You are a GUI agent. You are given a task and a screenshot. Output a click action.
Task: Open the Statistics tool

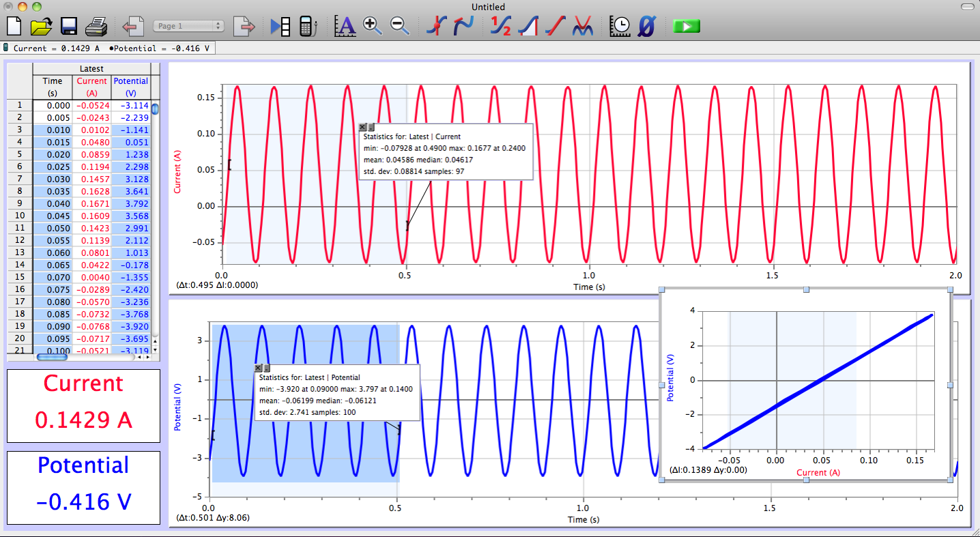[501, 26]
